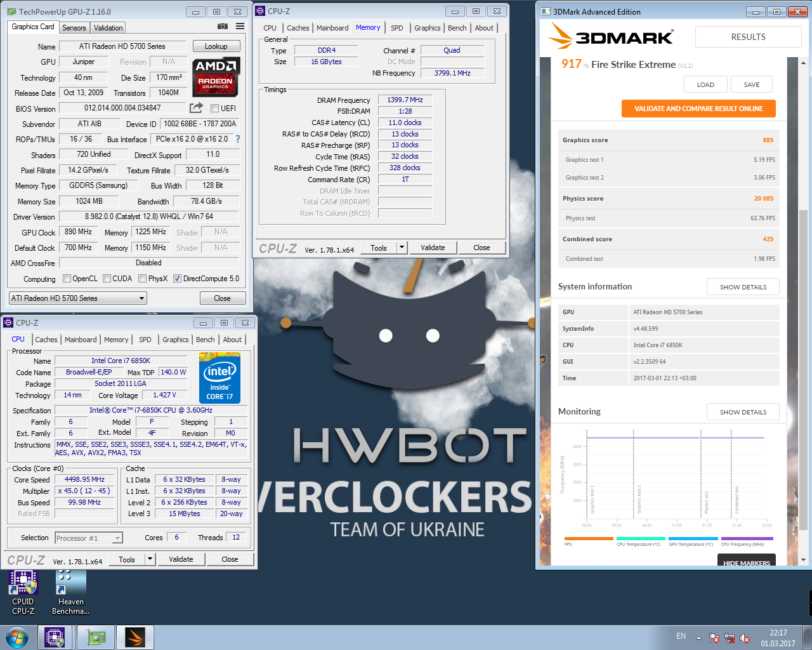Open GPU-Z from the taskbar
This screenshot has width=812, height=650.
coord(96,637)
